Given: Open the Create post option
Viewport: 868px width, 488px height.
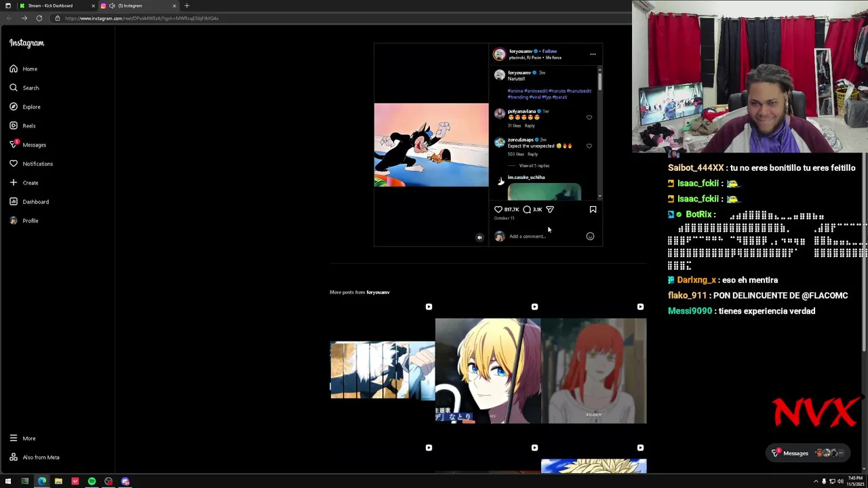Looking at the screenshot, I should pos(24,182).
